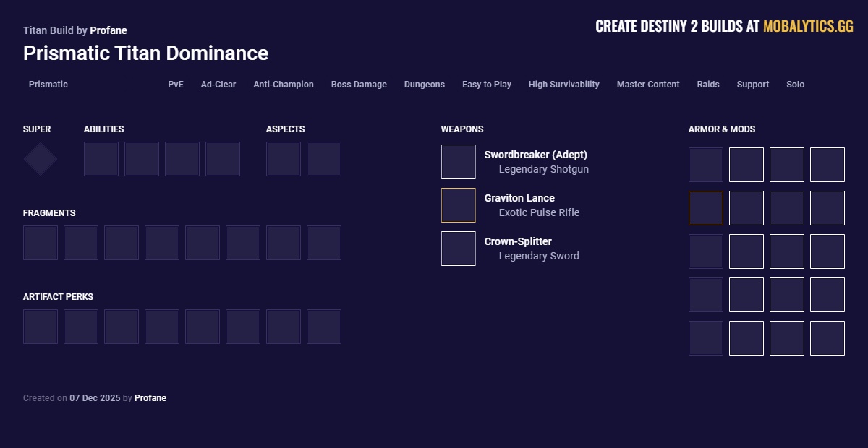Select the Graviton Lance exotic weapon icon
Viewport: 868px width, 448px height.
tap(459, 204)
